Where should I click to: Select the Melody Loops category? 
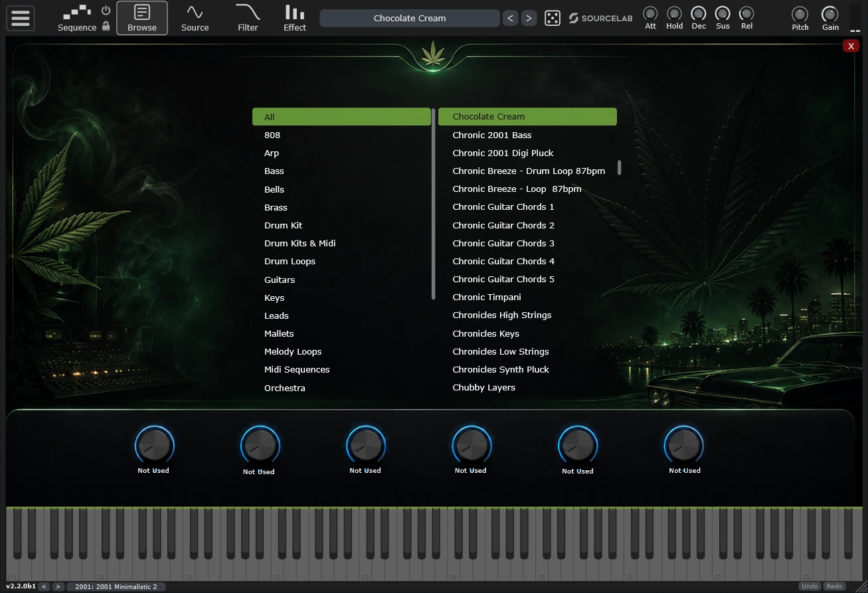[341, 351]
